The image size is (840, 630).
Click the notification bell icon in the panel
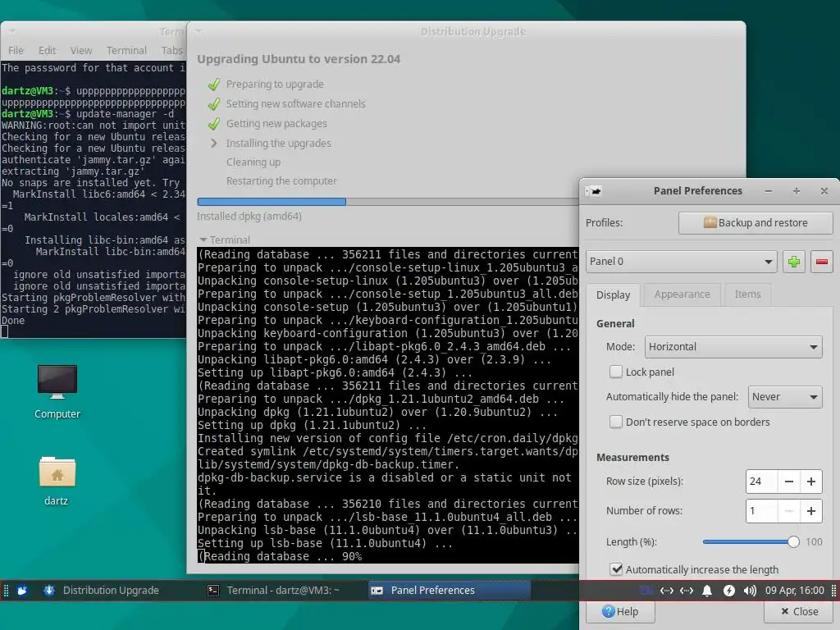pyautogui.click(x=707, y=591)
